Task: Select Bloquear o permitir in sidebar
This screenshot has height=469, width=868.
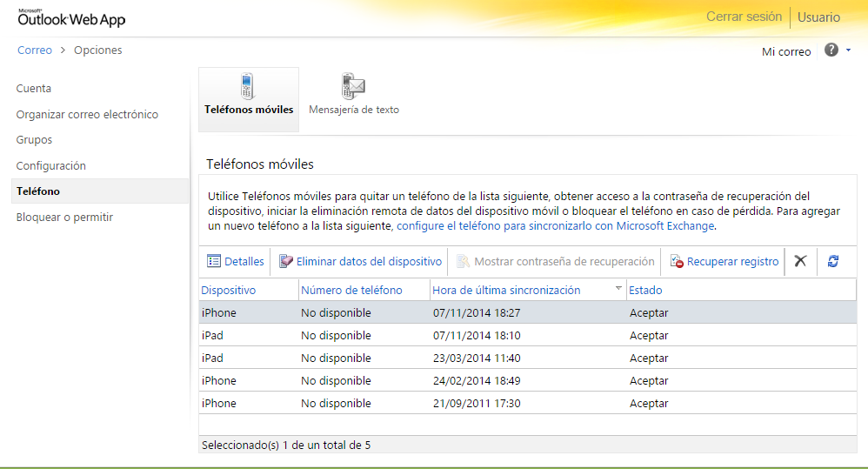Action: coord(64,217)
